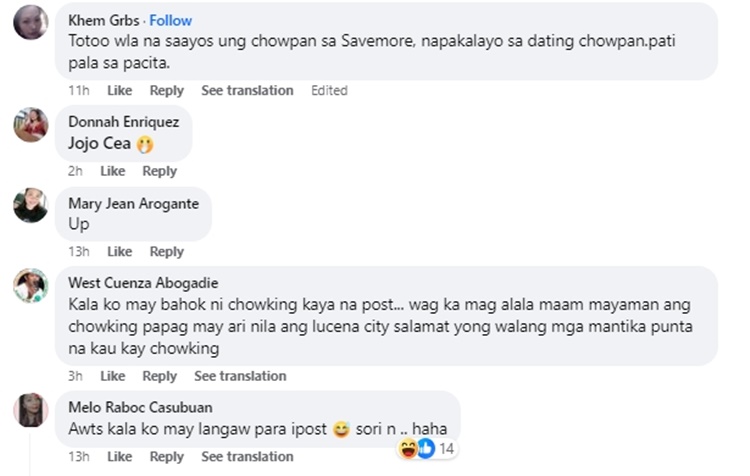View edit history via Edited label
This screenshot has width=750, height=476.
[329, 90]
